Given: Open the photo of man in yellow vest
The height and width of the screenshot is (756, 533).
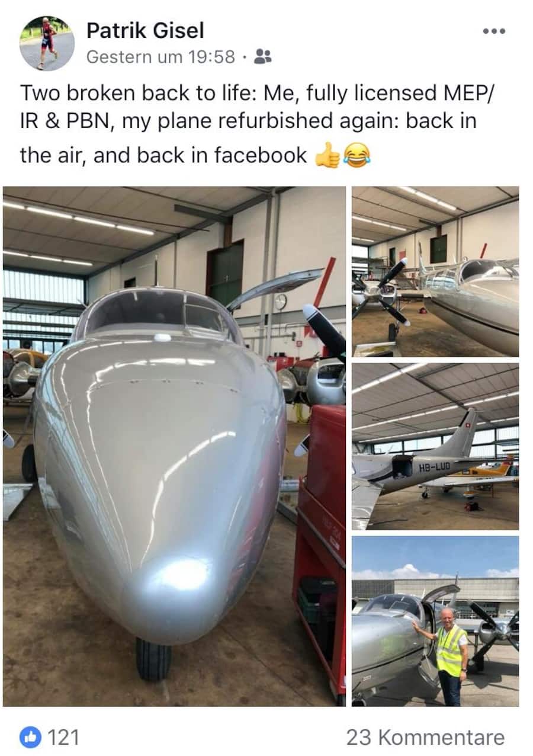Looking at the screenshot, I should click(x=435, y=621).
